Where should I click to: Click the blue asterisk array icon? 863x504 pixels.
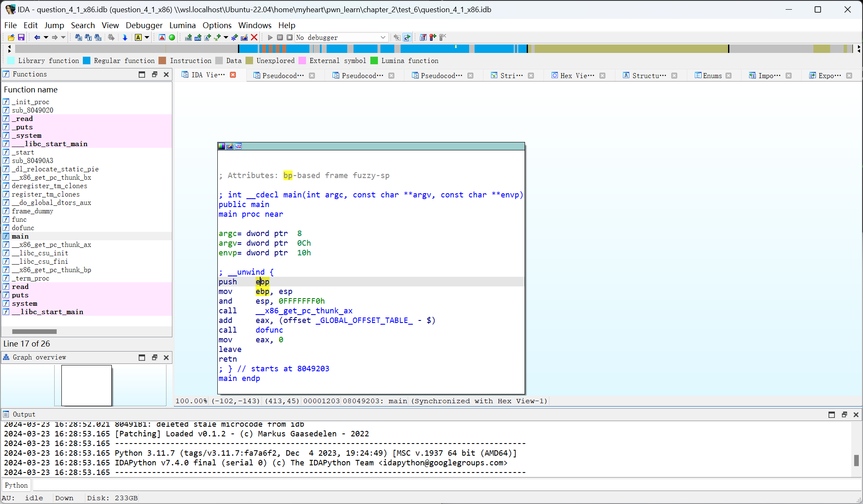pyautogui.click(x=235, y=37)
